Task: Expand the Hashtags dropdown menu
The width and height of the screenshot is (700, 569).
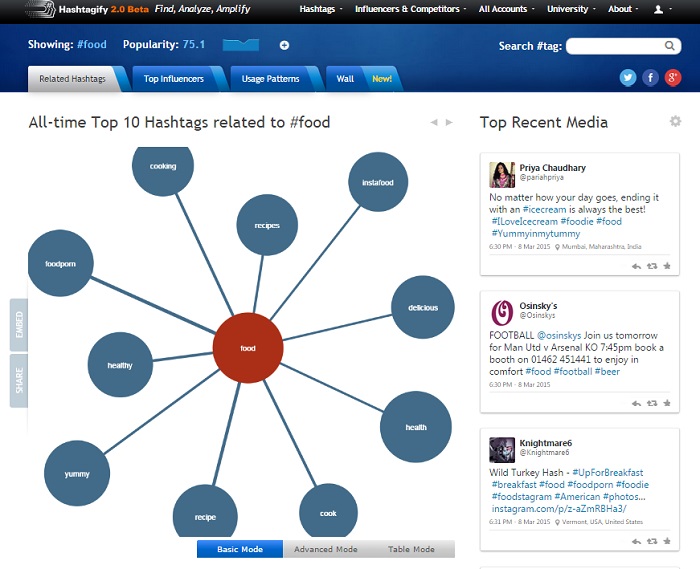Action: (x=321, y=9)
